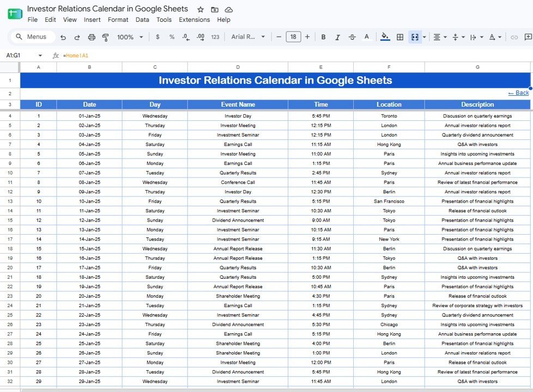
Task: Open the Help menu
Action: (x=223, y=20)
